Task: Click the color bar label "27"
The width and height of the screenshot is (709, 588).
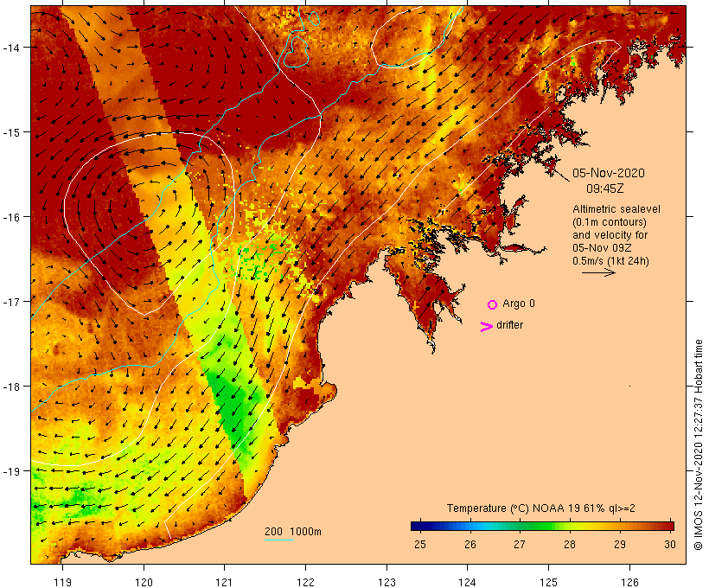Action: [520, 544]
